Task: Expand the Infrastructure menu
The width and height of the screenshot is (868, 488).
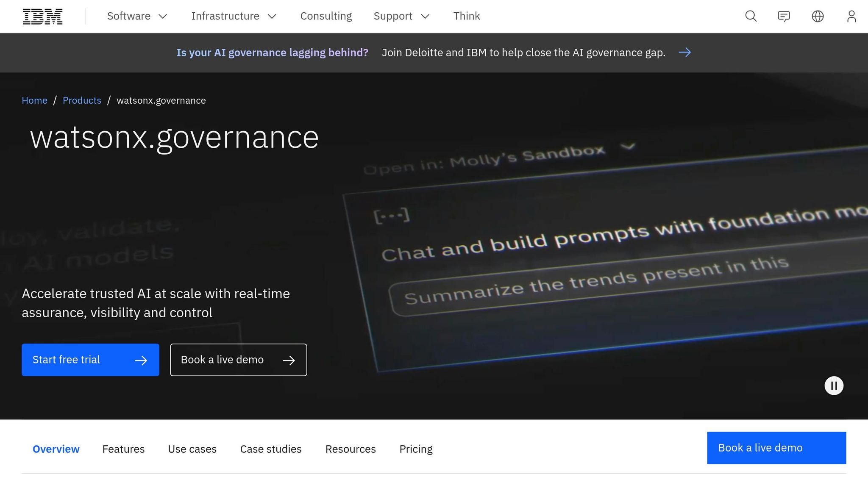Action: click(234, 16)
